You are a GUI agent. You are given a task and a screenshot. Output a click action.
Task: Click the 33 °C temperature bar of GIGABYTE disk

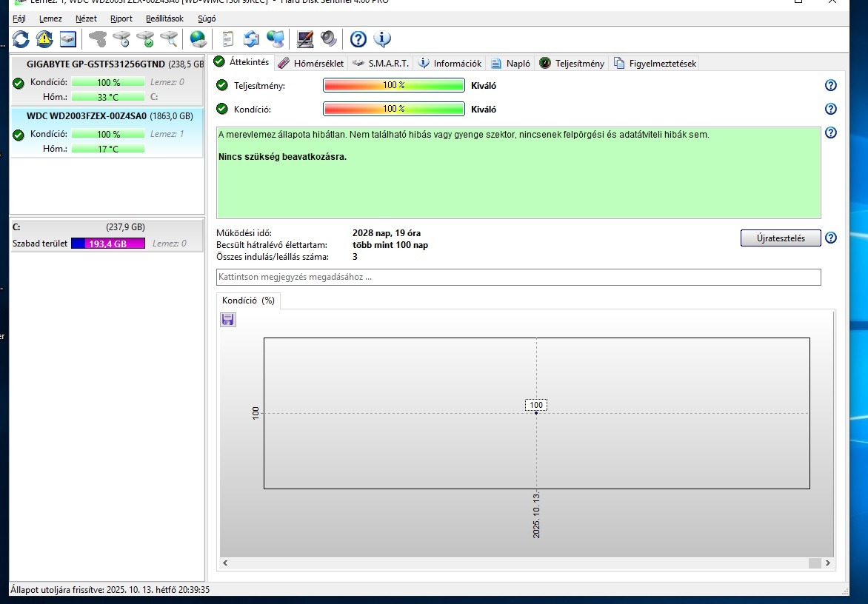click(x=108, y=97)
